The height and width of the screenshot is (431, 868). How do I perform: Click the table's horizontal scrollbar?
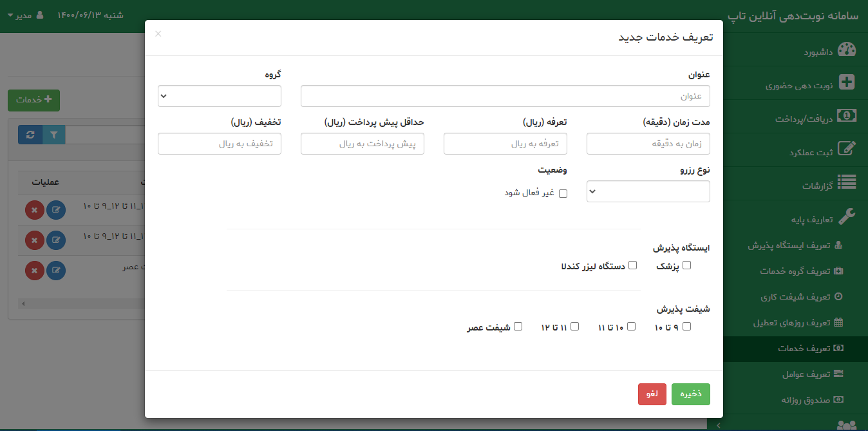coord(82,303)
